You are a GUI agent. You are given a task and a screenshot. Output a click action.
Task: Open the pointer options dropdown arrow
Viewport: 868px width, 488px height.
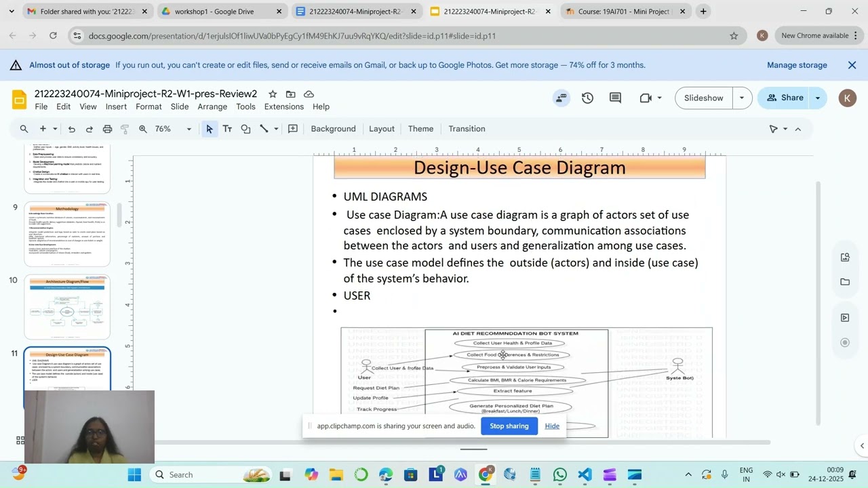coord(785,129)
